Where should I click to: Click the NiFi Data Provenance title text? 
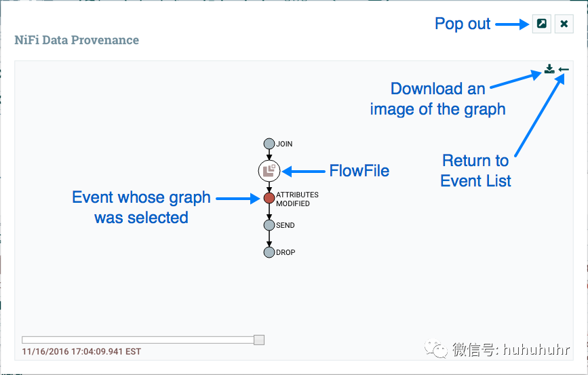pyautogui.click(x=77, y=40)
